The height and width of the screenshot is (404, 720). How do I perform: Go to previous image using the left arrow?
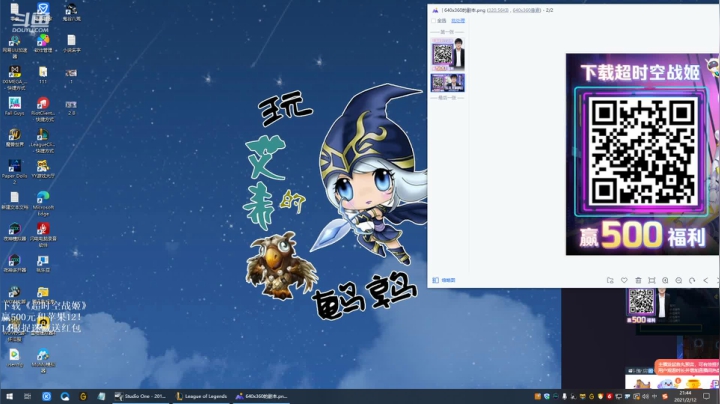point(706,280)
